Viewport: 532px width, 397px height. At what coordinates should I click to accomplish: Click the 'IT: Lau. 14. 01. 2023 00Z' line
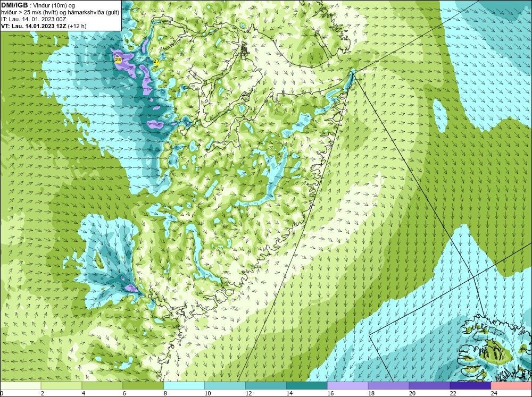[x=34, y=19]
